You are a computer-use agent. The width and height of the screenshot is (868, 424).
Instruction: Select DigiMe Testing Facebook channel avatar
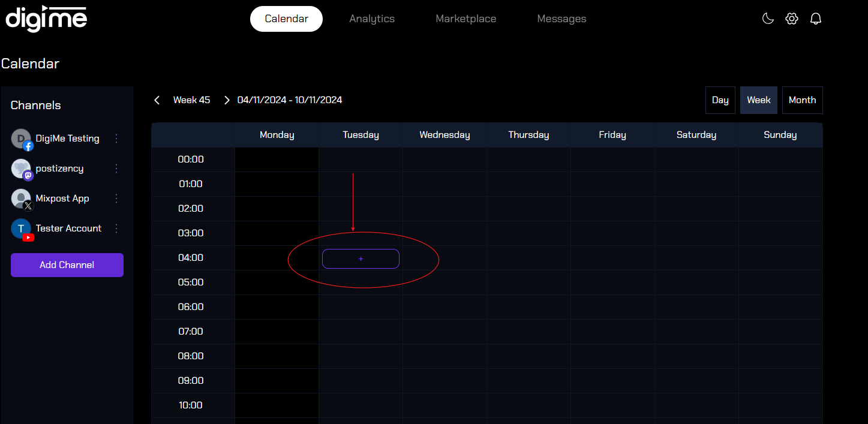[x=22, y=139]
